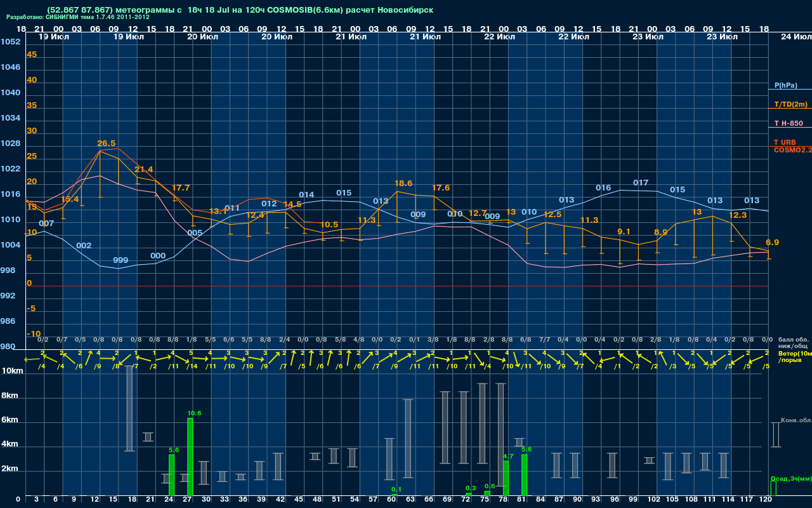
Task: Click the 9.1 temperature value
Action: [624, 232]
